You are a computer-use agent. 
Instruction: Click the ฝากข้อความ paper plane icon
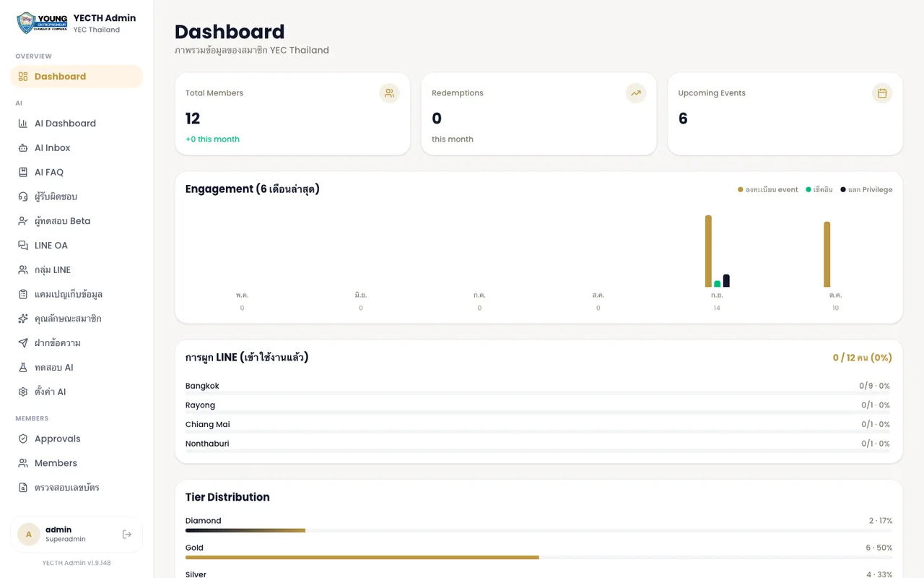coord(23,343)
